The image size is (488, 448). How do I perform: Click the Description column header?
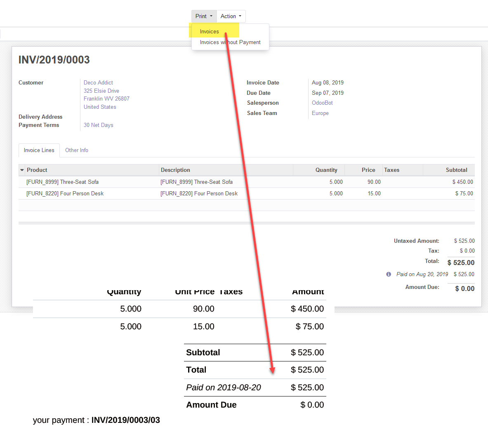175,170
